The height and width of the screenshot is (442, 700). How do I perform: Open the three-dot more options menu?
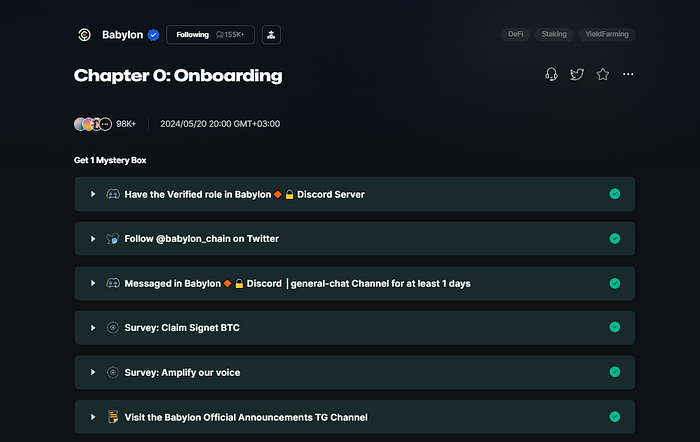pyautogui.click(x=628, y=74)
